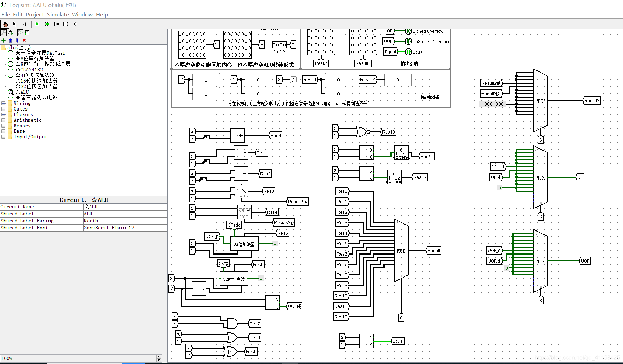Select the Text tool
Viewport: 623px width, 364px height.
(24, 24)
